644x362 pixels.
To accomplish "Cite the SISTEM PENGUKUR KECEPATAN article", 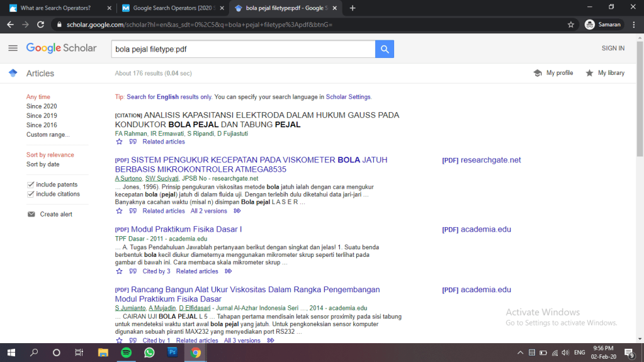I will tap(133, 211).
